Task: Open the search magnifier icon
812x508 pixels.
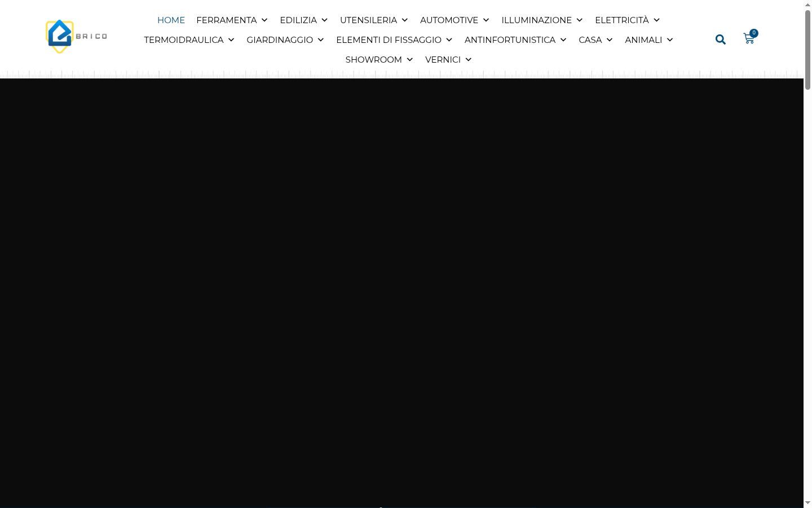Action: click(x=721, y=40)
